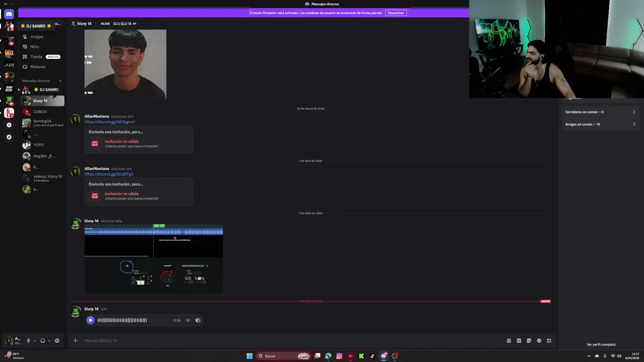Open the Nitro page

click(42, 47)
